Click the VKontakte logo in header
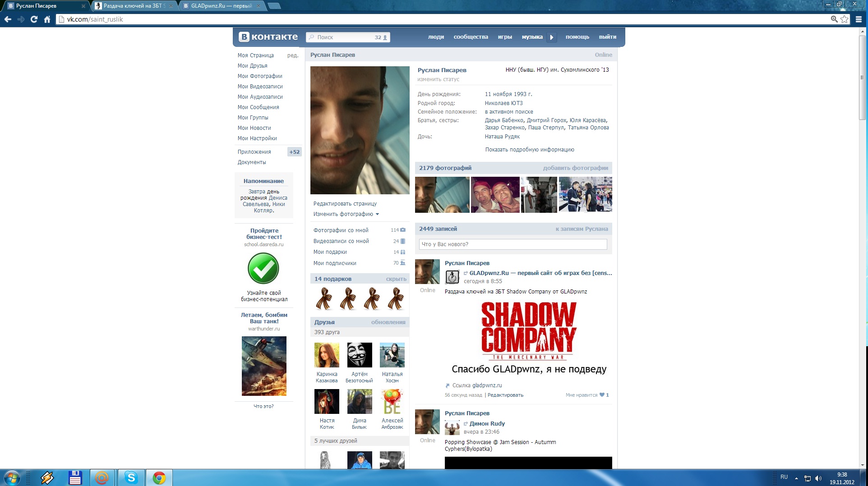Image resolution: width=868 pixels, height=486 pixels. click(x=268, y=37)
